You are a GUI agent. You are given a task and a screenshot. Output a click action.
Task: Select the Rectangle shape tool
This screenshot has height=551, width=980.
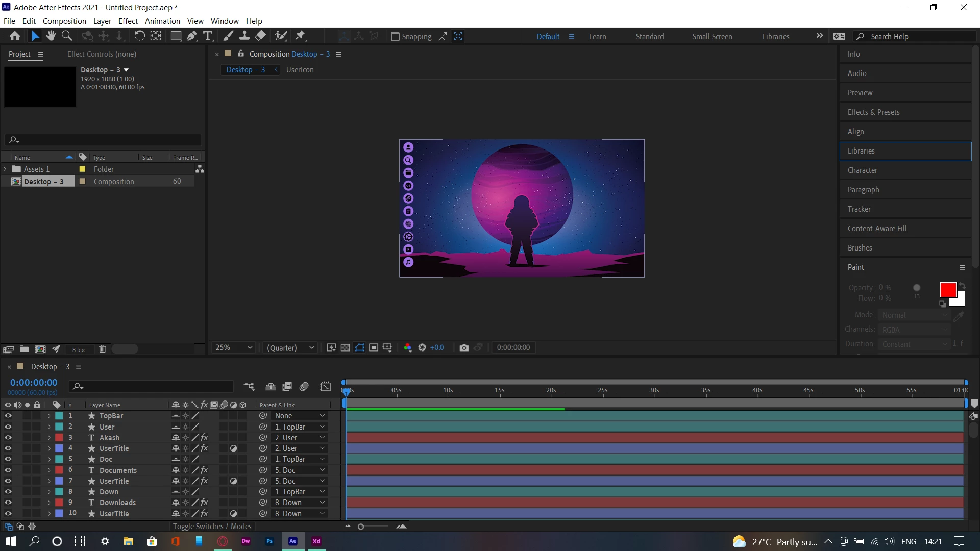tap(176, 36)
